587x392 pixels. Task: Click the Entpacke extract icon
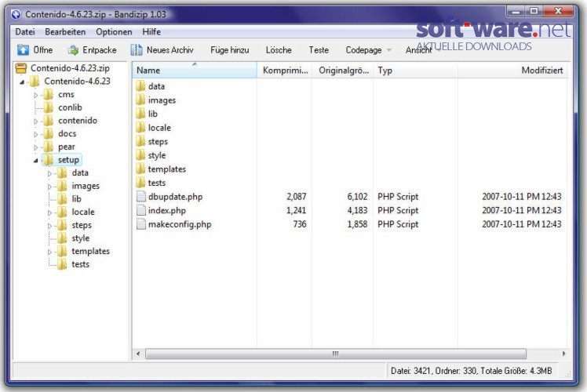[73, 49]
